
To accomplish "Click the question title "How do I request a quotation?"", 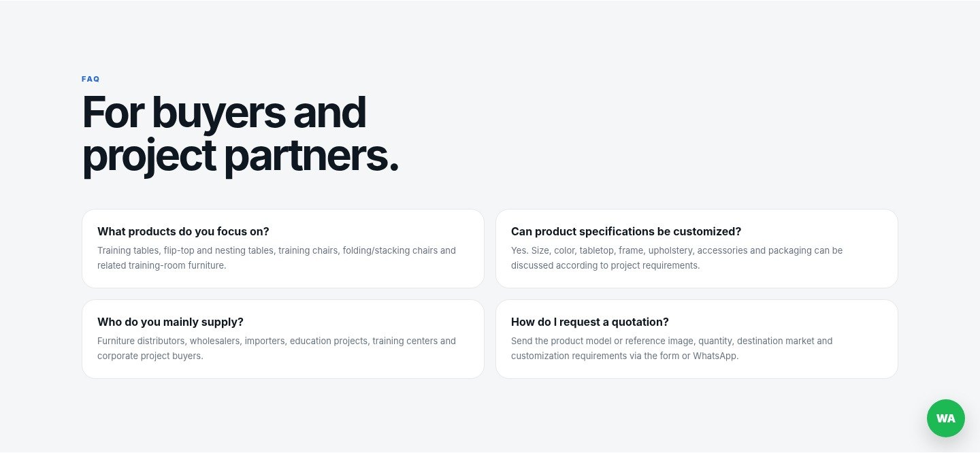I will [x=590, y=322].
